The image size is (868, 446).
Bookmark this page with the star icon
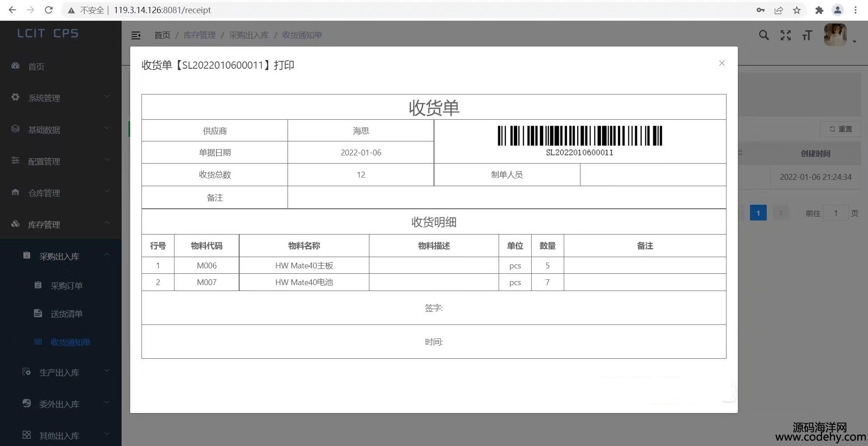coord(797,10)
